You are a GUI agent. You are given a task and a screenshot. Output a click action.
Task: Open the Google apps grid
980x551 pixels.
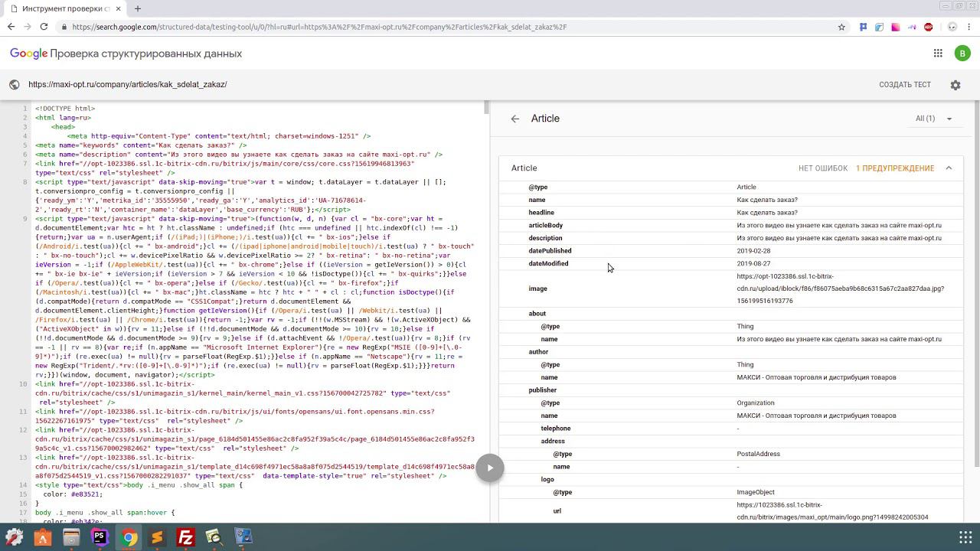(938, 54)
